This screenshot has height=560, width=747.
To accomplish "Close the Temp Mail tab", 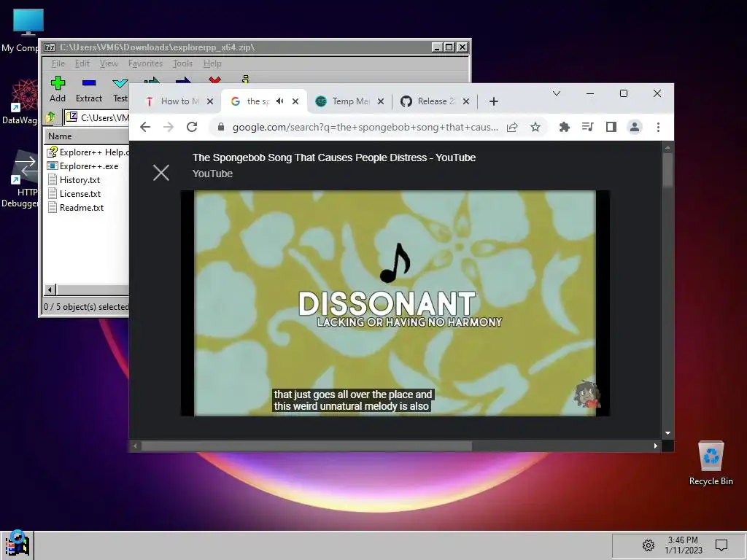I will click(x=381, y=101).
